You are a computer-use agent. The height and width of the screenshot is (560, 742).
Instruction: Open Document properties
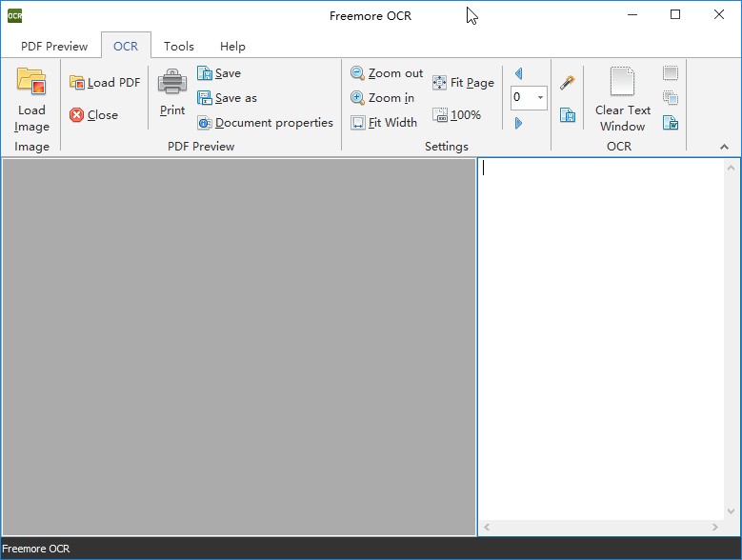[265, 123]
